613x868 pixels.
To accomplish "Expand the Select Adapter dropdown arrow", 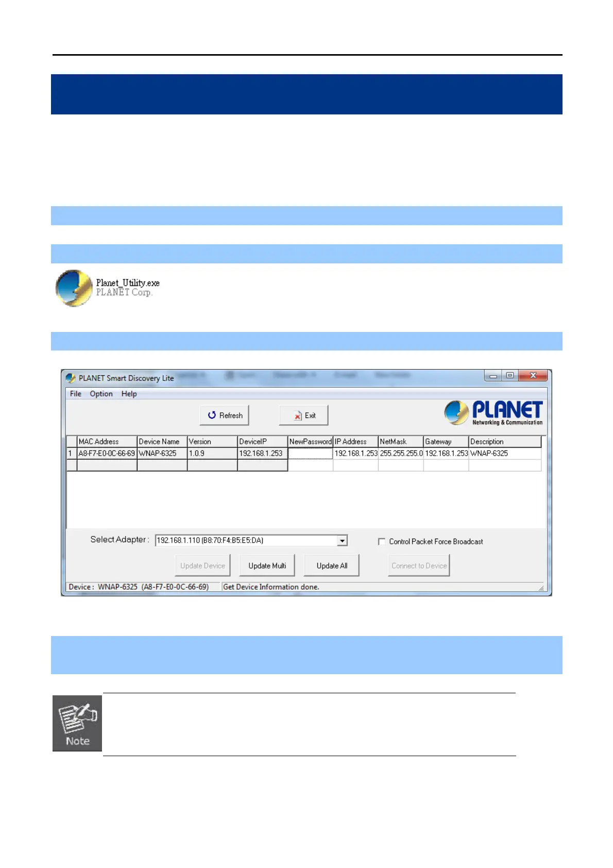I will click(x=343, y=541).
